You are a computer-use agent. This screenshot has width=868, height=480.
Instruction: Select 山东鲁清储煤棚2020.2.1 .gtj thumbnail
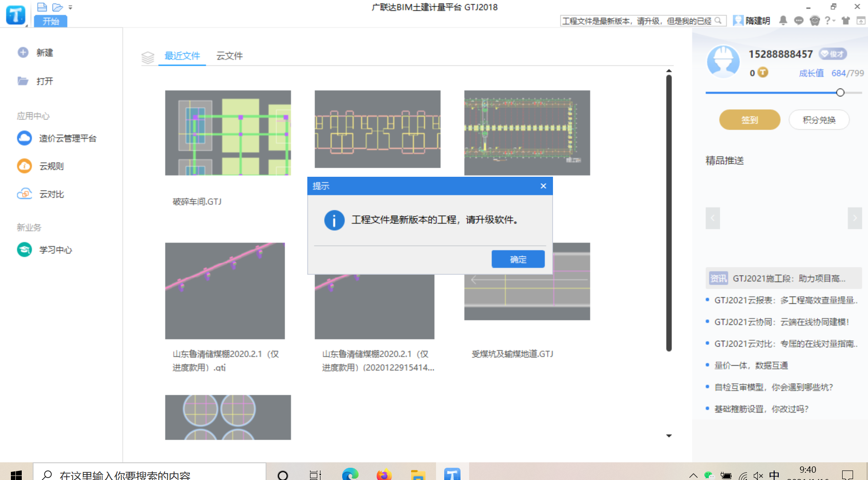point(225,291)
